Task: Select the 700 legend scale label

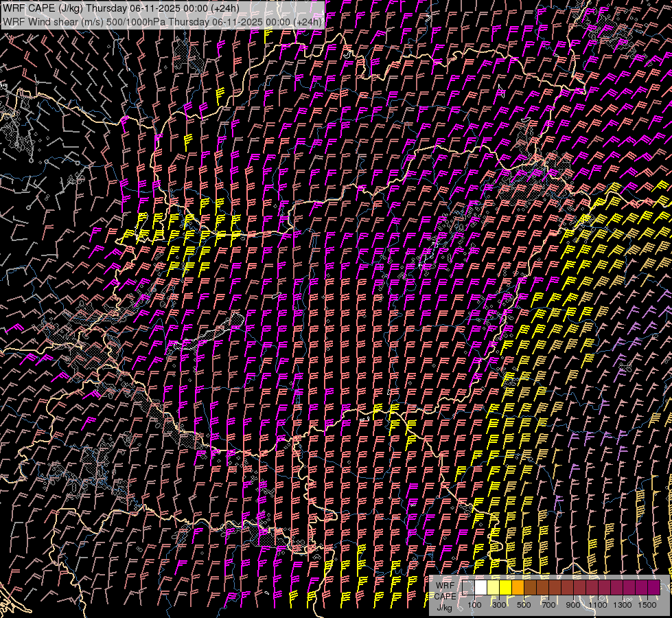Action: click(548, 605)
